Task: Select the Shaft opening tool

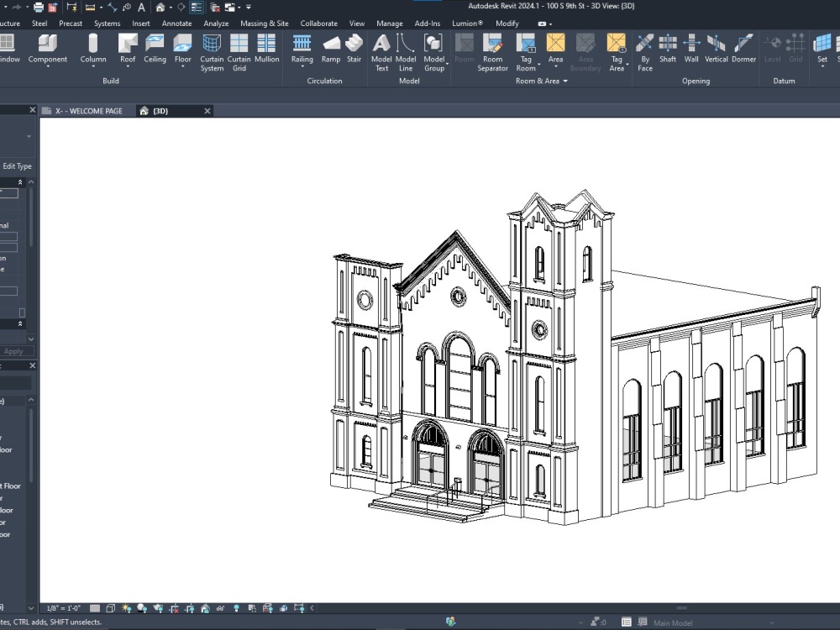Action: 668,48
